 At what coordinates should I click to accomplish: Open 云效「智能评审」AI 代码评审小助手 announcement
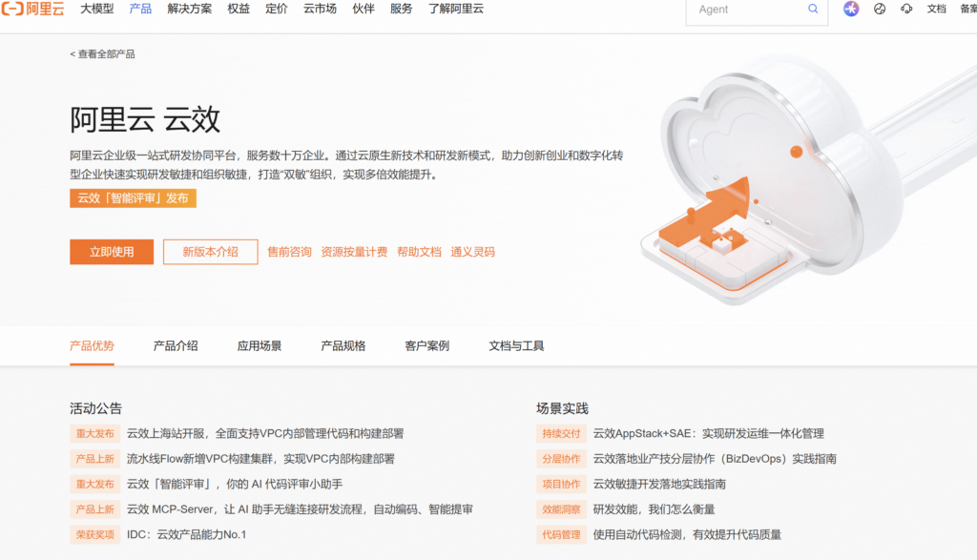pos(235,484)
